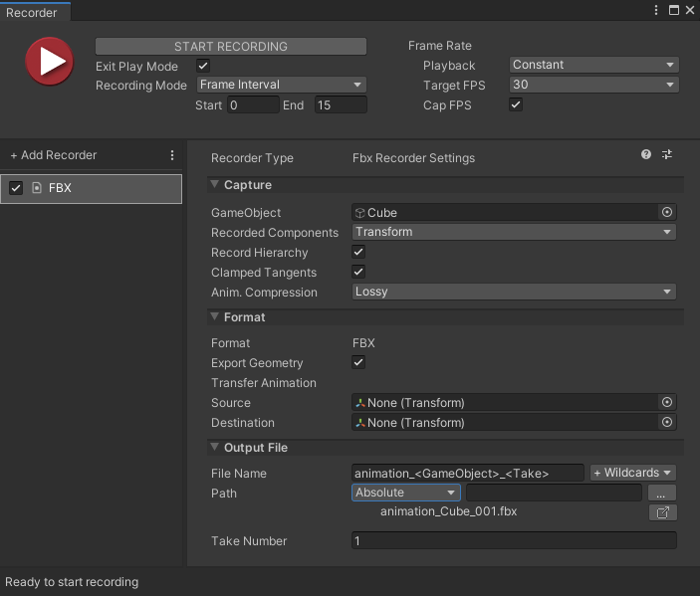Image resolution: width=700 pixels, height=596 pixels.
Task: Open the Recorder window kebab menu
Action: pyautogui.click(x=655, y=10)
